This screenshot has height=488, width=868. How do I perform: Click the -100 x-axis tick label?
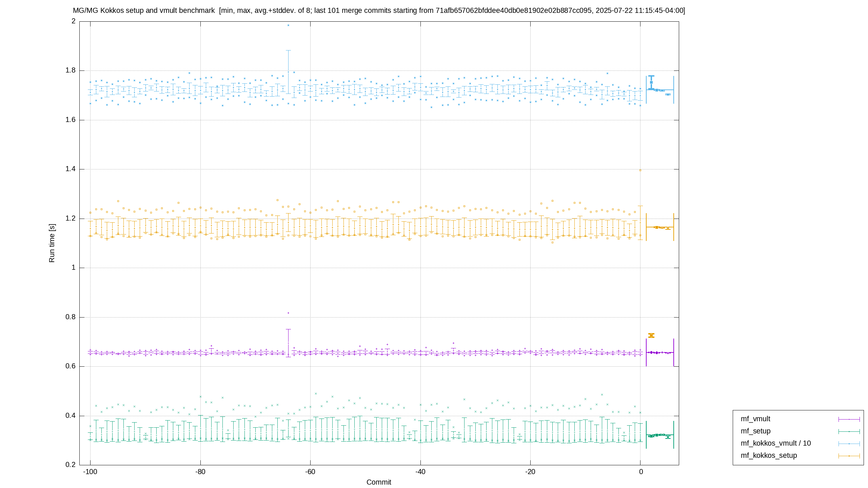(90, 472)
